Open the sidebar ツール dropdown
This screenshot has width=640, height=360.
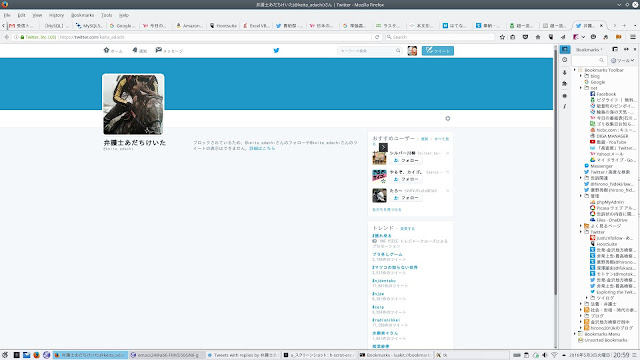[623, 60]
